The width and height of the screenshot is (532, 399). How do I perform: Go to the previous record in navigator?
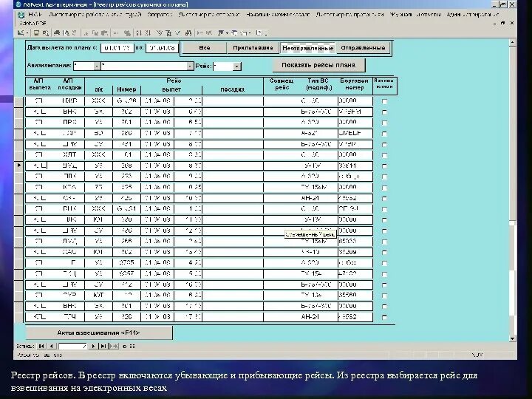click(51, 346)
